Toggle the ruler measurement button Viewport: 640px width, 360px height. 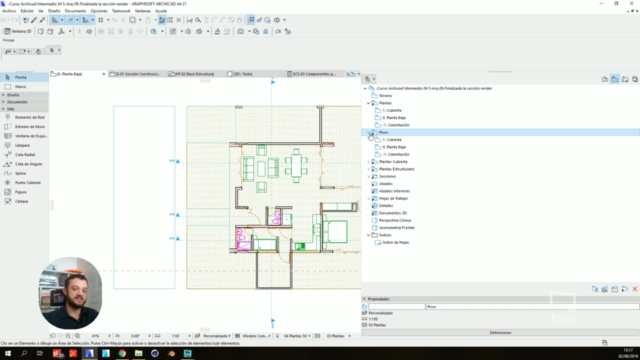(85, 20)
